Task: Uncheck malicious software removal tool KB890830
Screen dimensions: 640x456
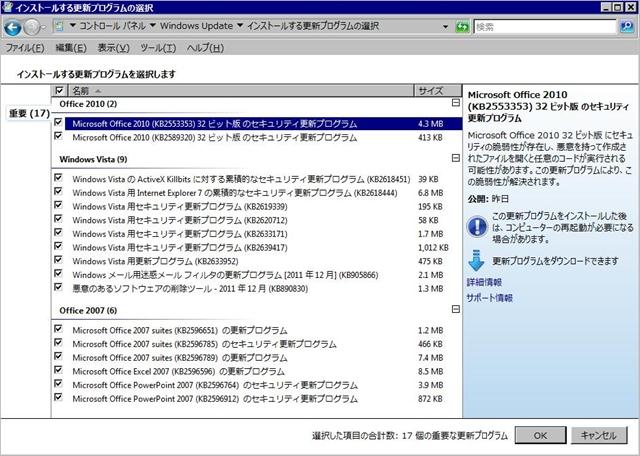Action: pos(58,287)
